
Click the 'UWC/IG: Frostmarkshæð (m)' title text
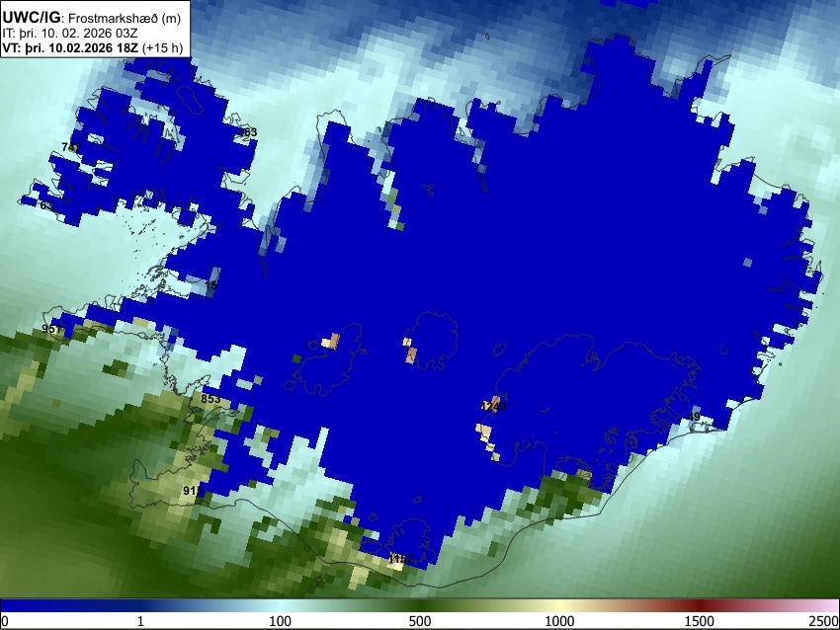click(91, 18)
